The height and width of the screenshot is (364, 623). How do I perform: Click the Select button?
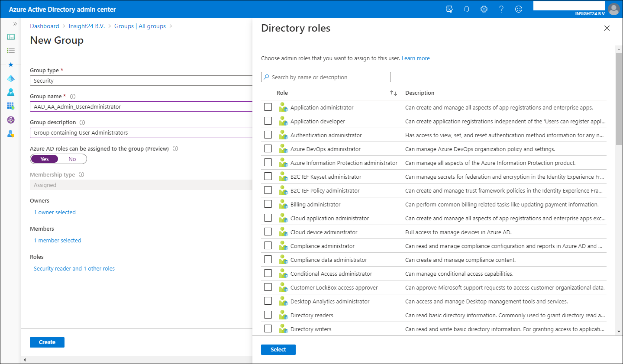(x=278, y=350)
